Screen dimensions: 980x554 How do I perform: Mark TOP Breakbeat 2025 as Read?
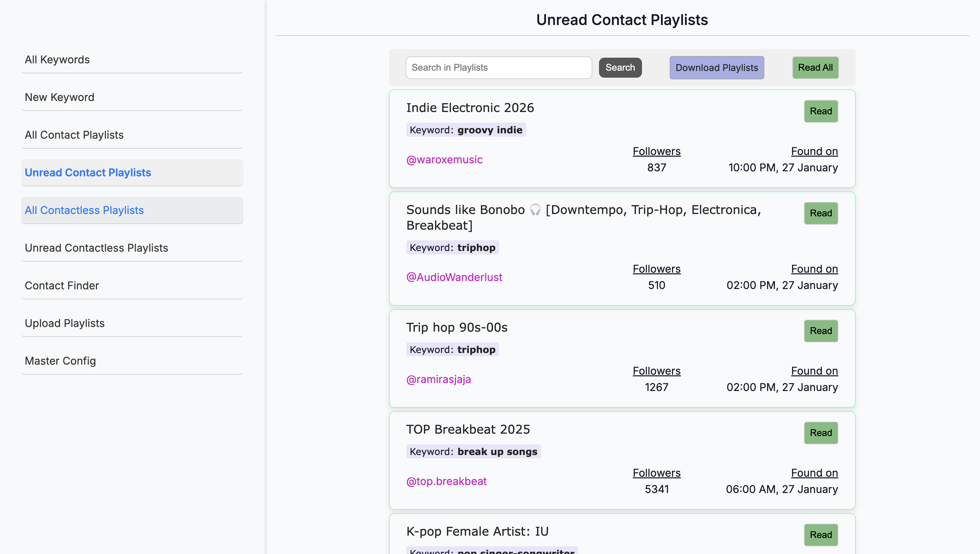pyautogui.click(x=821, y=433)
